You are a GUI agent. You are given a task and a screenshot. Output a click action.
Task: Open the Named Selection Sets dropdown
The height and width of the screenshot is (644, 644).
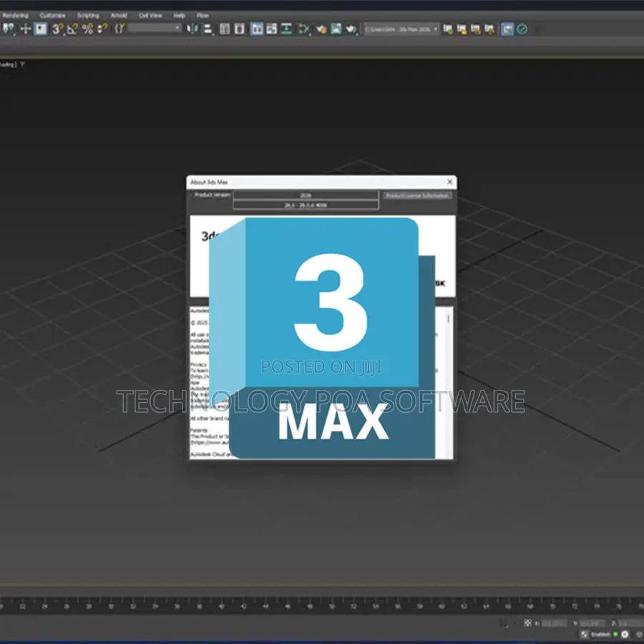[155, 28]
